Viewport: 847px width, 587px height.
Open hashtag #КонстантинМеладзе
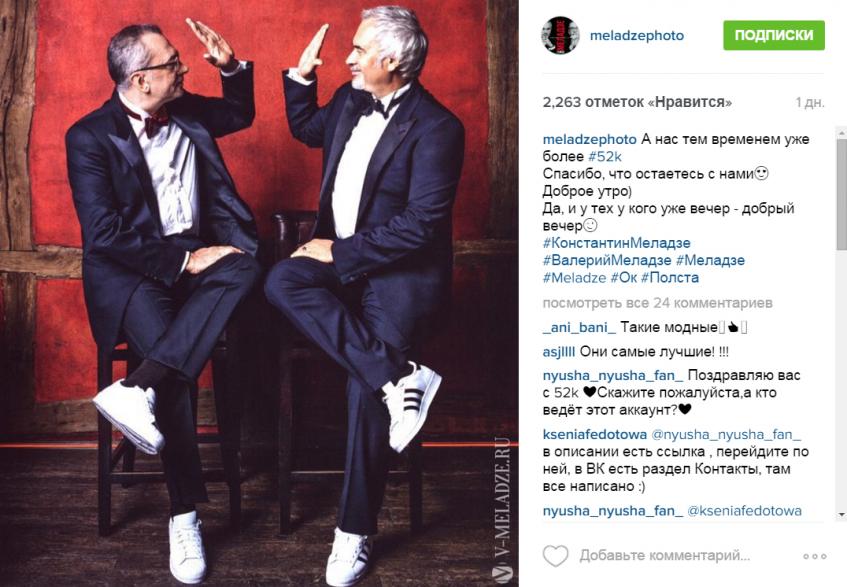(616, 243)
